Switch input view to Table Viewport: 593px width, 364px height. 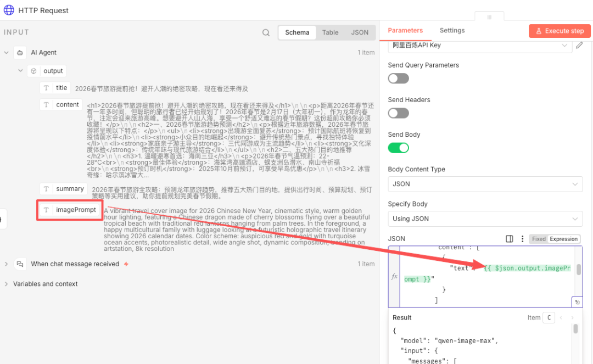(330, 32)
